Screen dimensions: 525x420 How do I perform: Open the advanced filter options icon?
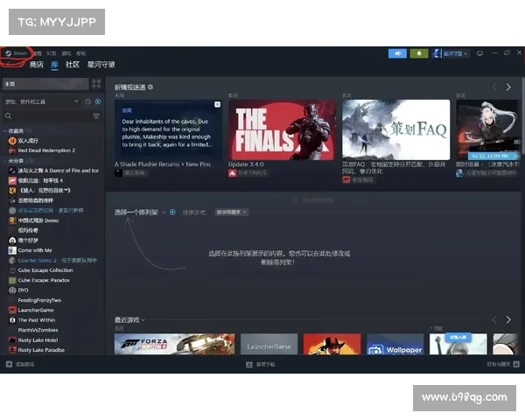(96, 115)
